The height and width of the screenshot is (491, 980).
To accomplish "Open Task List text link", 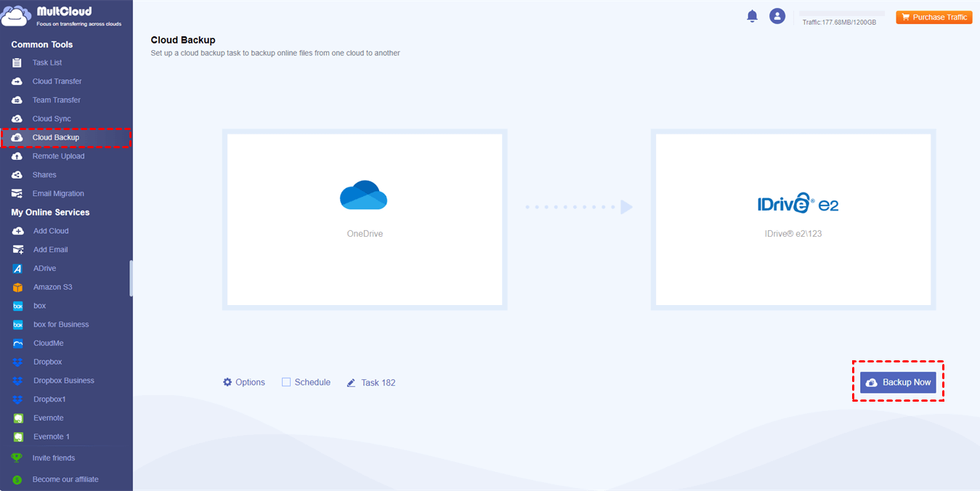I will 47,62.
